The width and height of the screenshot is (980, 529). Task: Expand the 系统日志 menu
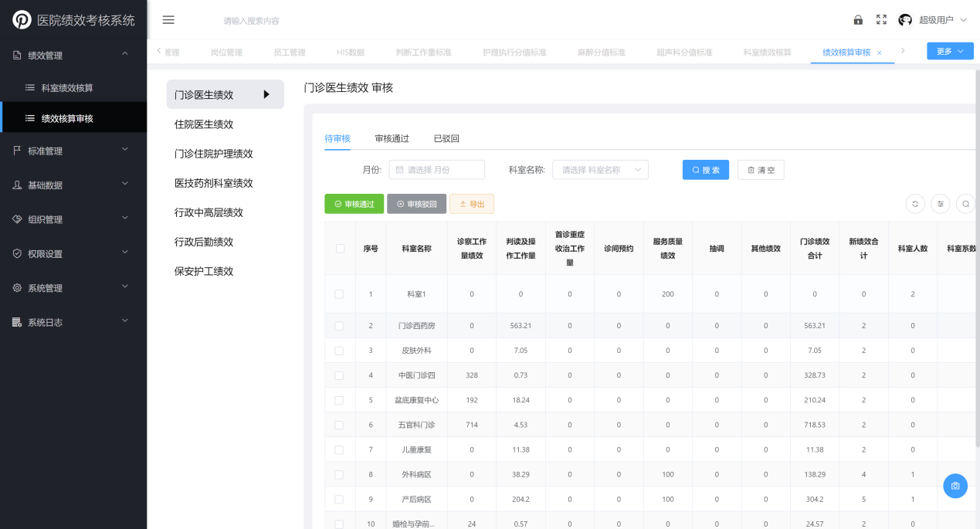[x=125, y=321]
